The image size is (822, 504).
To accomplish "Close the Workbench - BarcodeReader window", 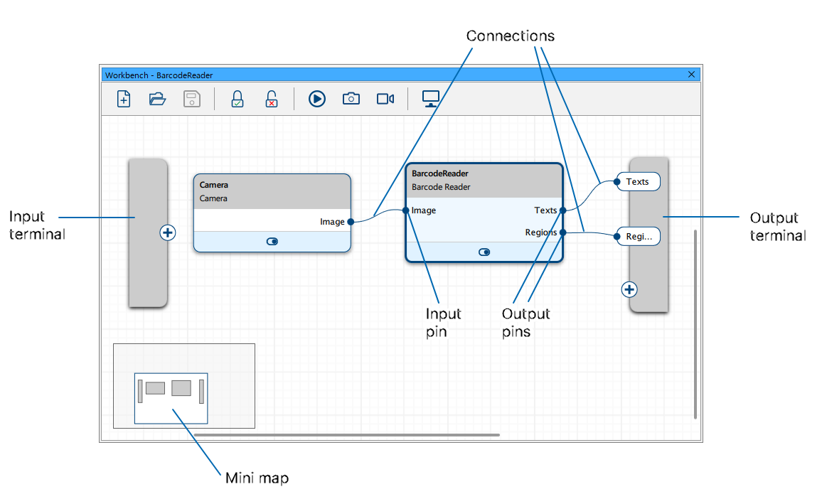I will pyautogui.click(x=692, y=75).
